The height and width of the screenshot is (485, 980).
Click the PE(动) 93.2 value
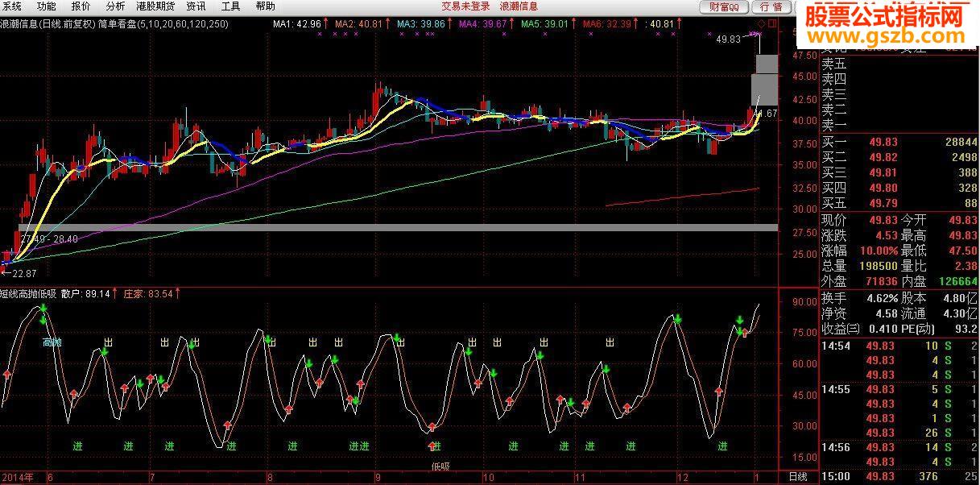tap(966, 329)
